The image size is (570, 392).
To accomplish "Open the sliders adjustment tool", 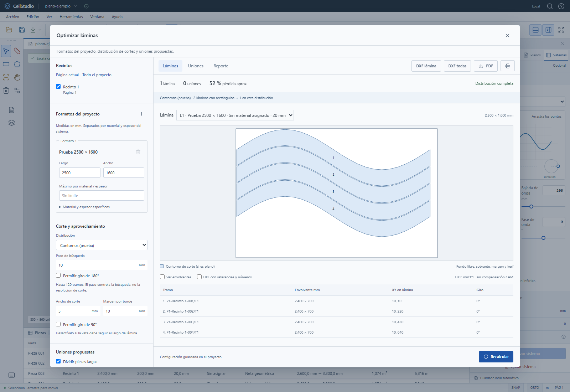I will click(17, 91).
